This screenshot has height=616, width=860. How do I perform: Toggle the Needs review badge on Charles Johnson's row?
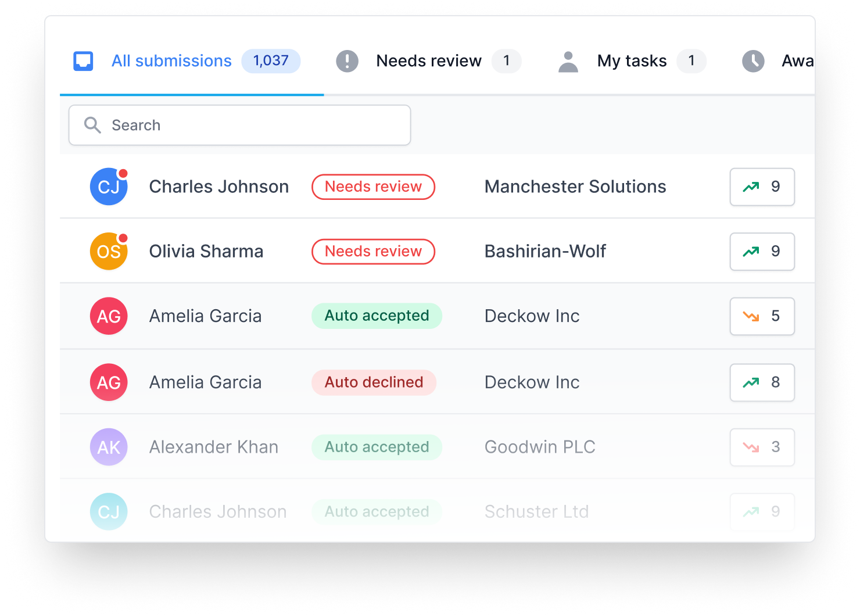tap(373, 187)
